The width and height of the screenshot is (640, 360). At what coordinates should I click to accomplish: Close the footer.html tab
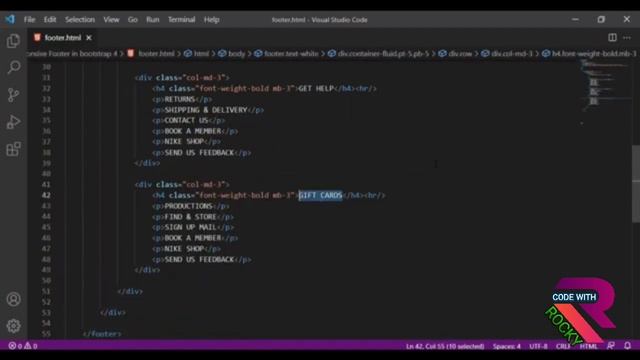pyautogui.click(x=89, y=38)
